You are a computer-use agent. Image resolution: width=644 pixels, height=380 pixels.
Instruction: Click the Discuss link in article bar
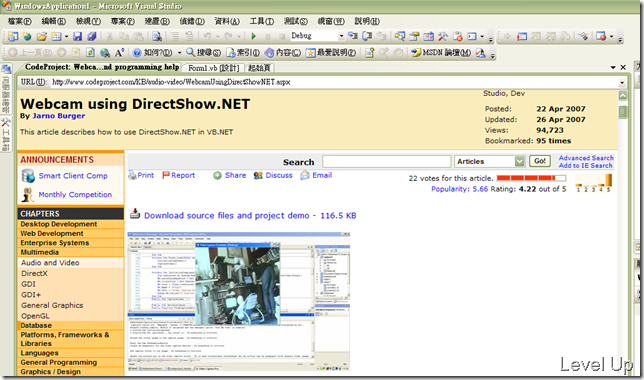pos(273,175)
